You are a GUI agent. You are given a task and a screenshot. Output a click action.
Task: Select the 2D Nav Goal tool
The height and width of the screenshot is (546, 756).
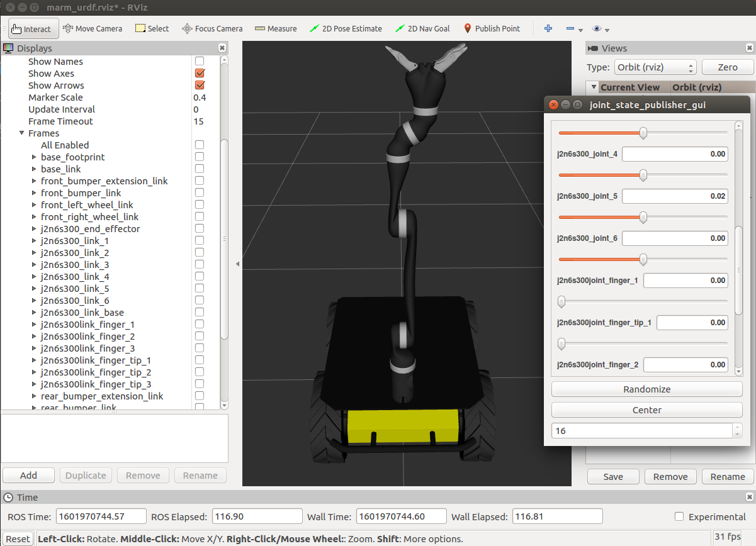[422, 28]
